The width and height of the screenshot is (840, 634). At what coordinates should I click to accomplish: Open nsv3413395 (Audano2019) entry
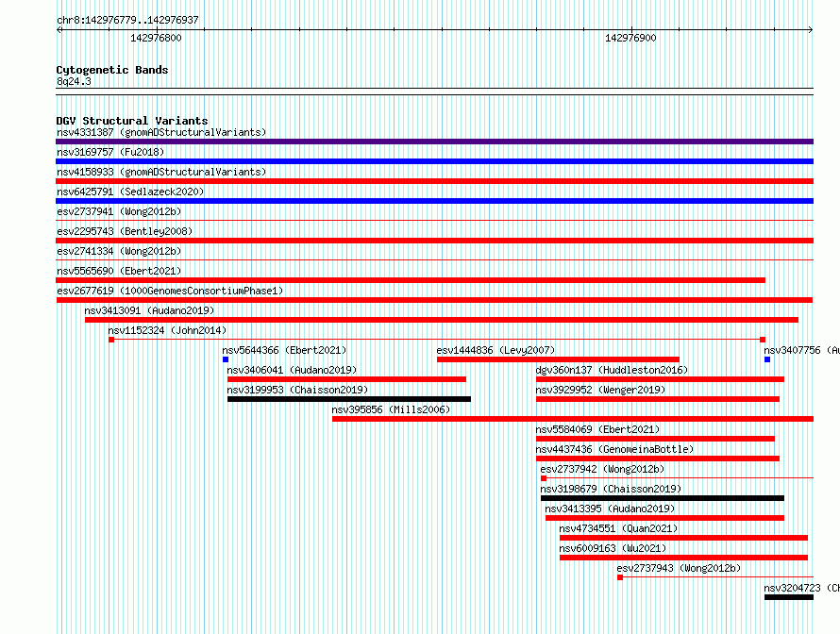click(610, 509)
